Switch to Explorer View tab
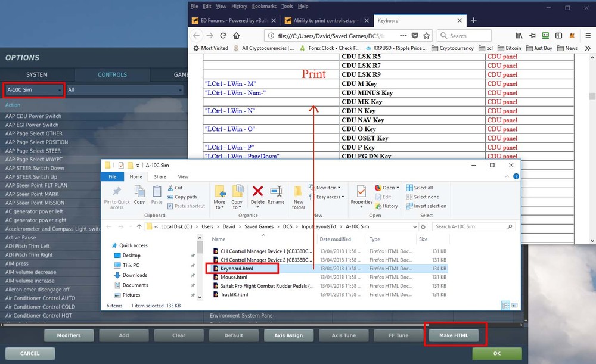The height and width of the screenshot is (364, 596). [183, 177]
